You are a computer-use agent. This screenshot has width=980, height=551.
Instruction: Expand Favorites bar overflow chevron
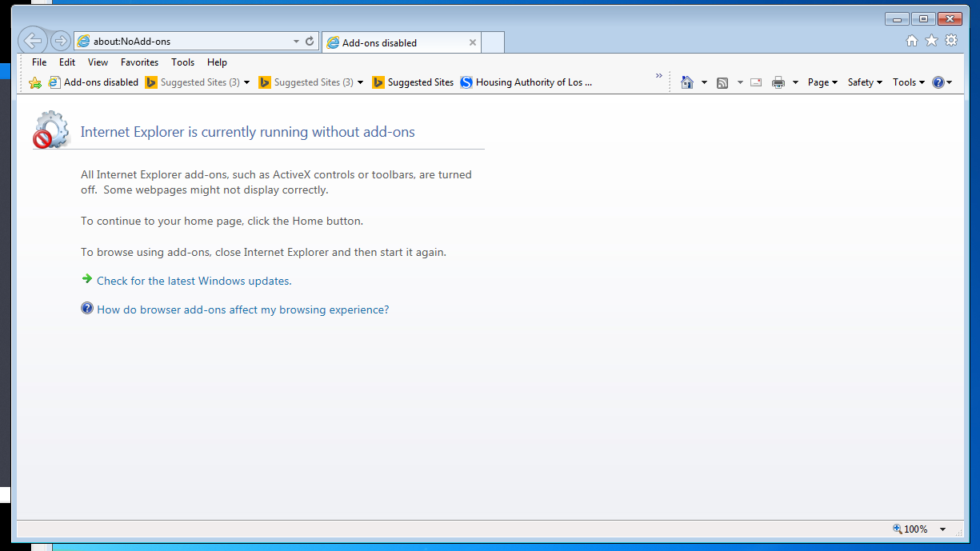click(x=659, y=76)
